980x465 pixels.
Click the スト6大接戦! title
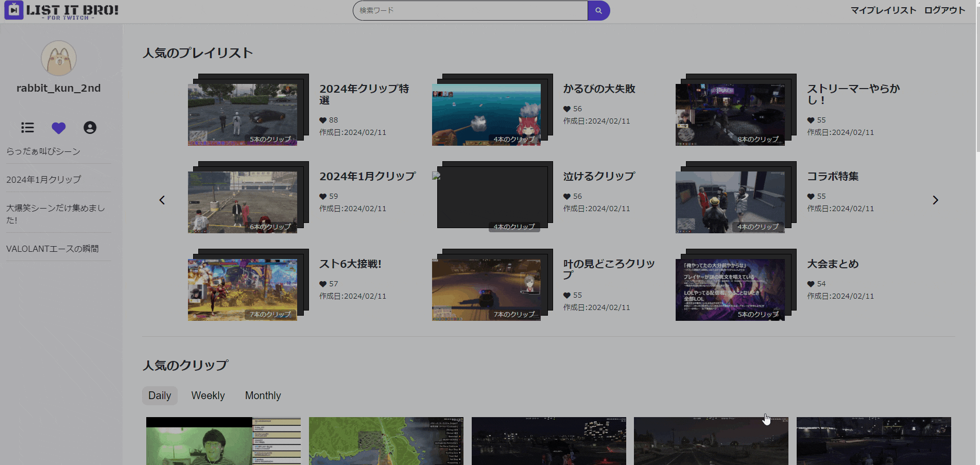(x=350, y=264)
